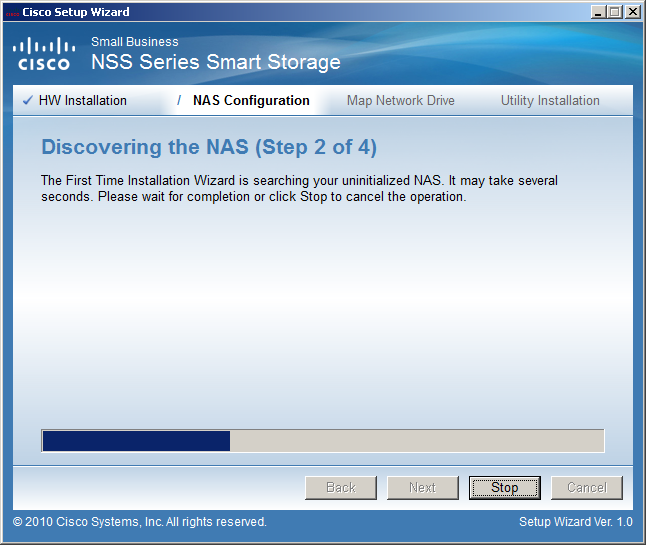Click the Back button
The height and width of the screenshot is (545, 646).
pyautogui.click(x=341, y=488)
